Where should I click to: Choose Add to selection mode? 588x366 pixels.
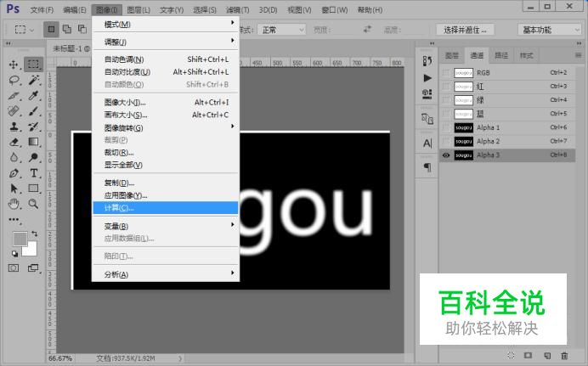pyautogui.click(x=67, y=29)
